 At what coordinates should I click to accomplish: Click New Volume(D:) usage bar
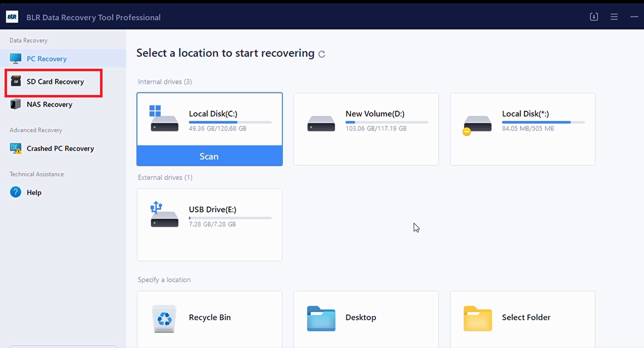coord(387,122)
